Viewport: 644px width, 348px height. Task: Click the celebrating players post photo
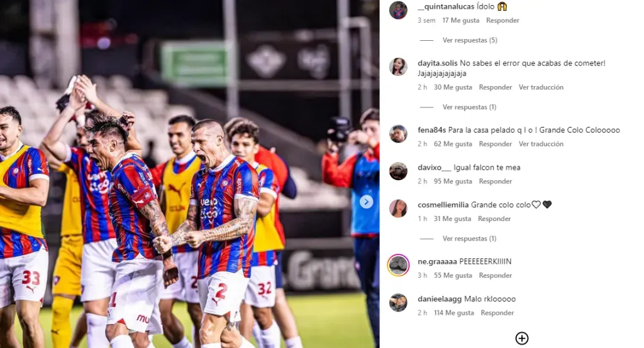pos(189,174)
